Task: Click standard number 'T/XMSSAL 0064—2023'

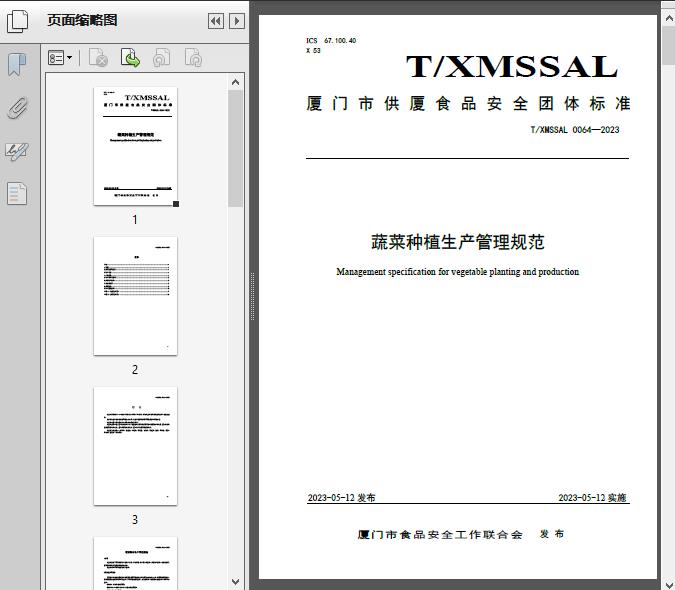Action: (x=575, y=130)
